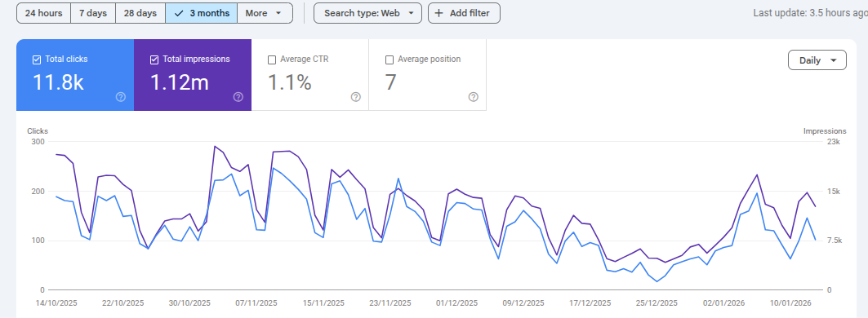868x318 pixels.
Task: Click the 15k impressions axis value
Action: (834, 192)
